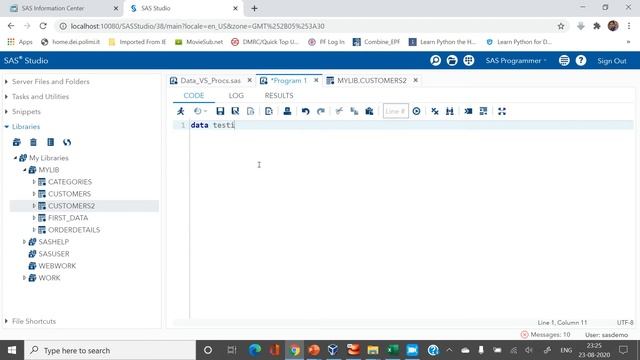The width and height of the screenshot is (640, 360).
Task: Open the More application options menu icon
Action: click(564, 60)
